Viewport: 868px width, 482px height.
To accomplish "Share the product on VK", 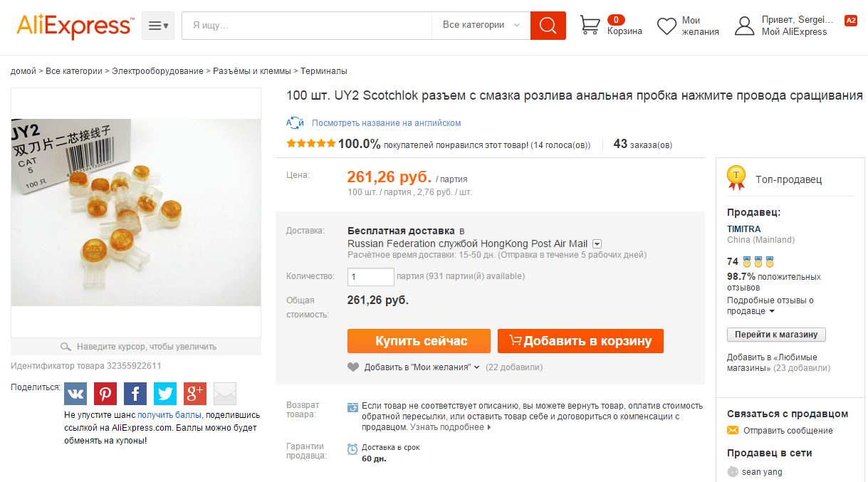I will [75, 394].
